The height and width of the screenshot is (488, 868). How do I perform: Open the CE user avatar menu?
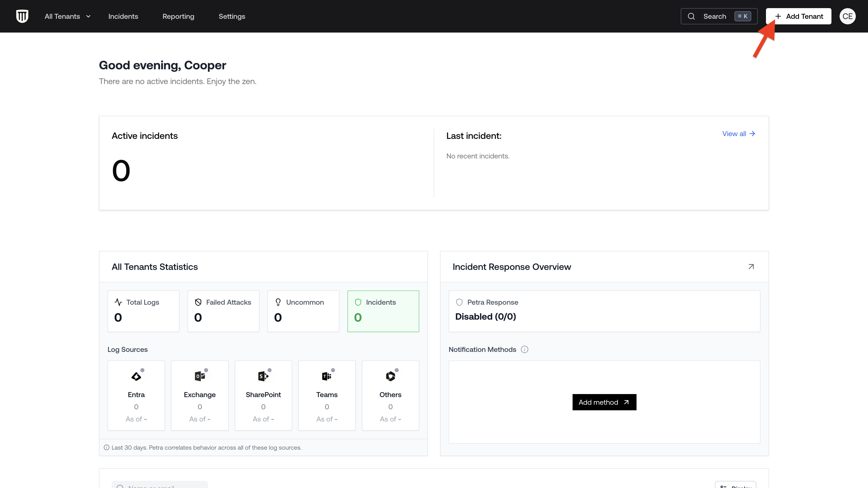(847, 16)
